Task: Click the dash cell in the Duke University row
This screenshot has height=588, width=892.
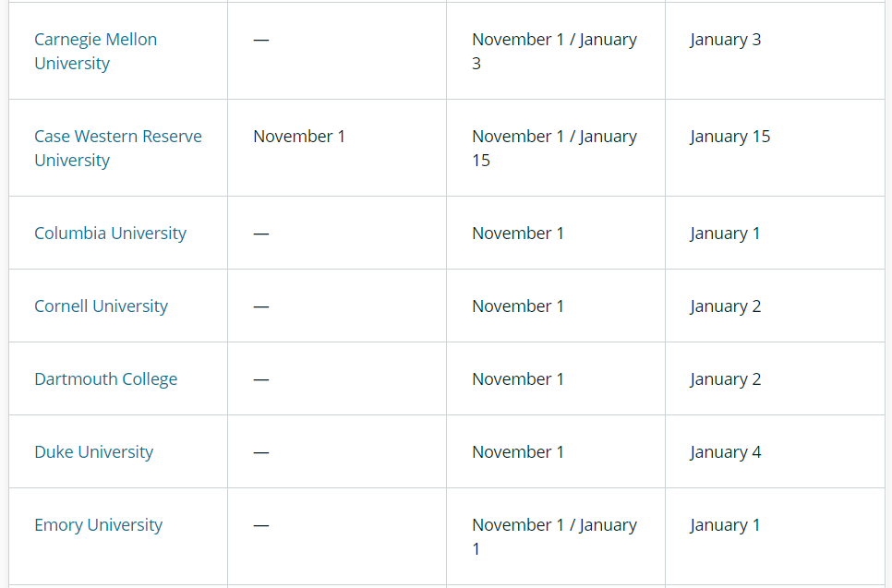Action: pos(261,452)
